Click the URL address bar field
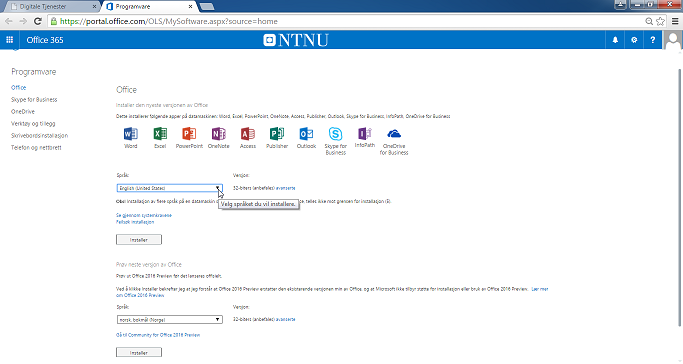 pyautogui.click(x=348, y=21)
